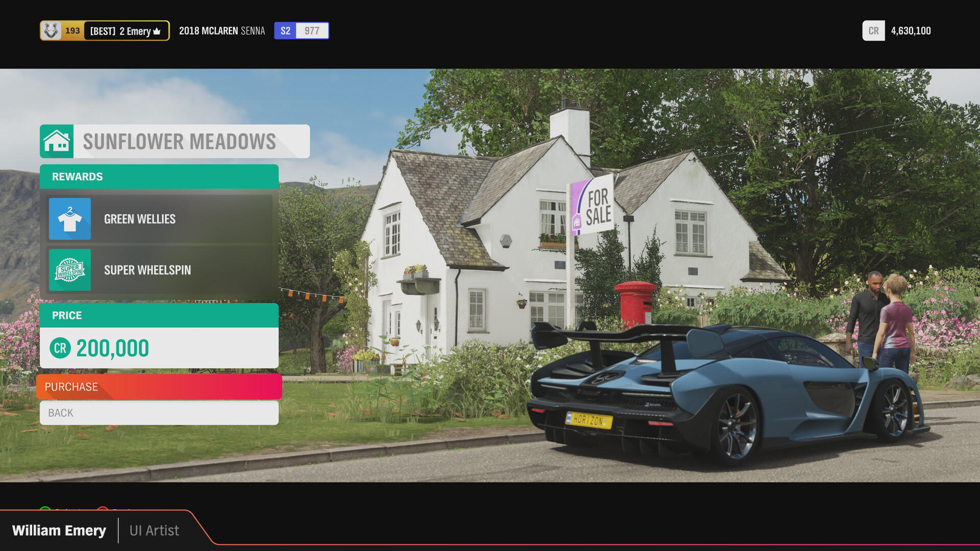Select the 2018 McLaren Senna title
The height and width of the screenshot is (551, 980).
click(222, 31)
